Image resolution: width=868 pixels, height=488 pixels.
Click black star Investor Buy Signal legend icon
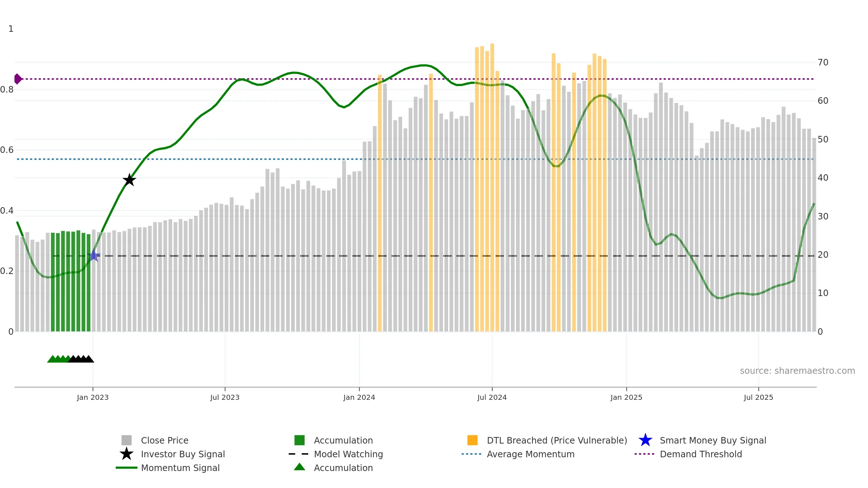tap(127, 454)
